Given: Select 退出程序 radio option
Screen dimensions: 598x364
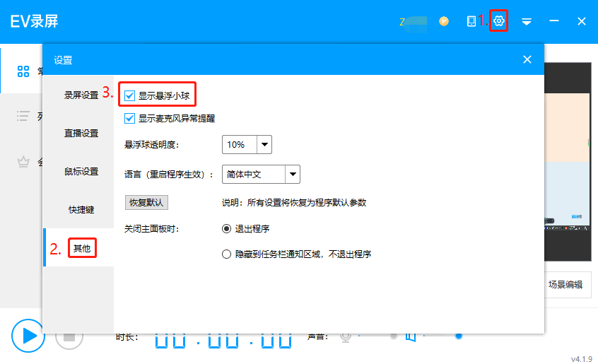Looking at the screenshot, I should 227,229.
